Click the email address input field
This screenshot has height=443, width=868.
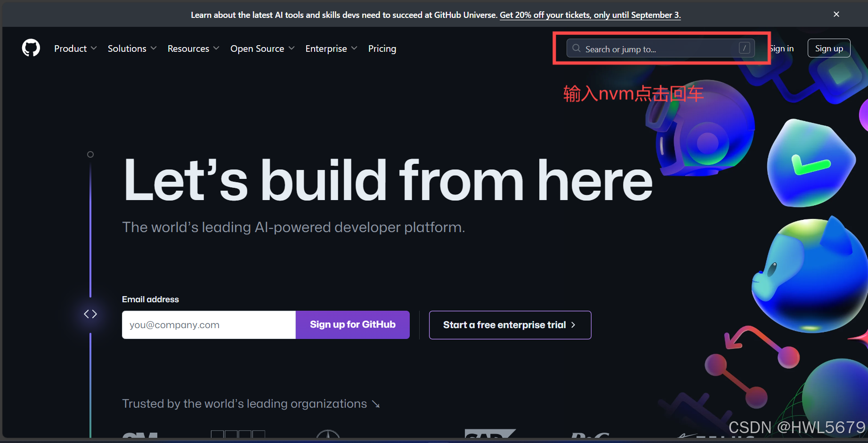click(x=209, y=325)
